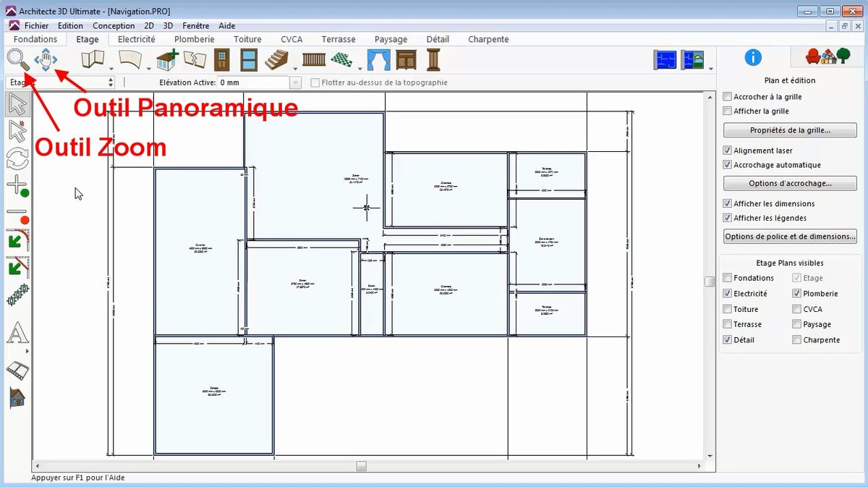Viewport: 868px width, 487px height.
Task: Switch to split 2D/3D view icon
Action: click(x=693, y=59)
